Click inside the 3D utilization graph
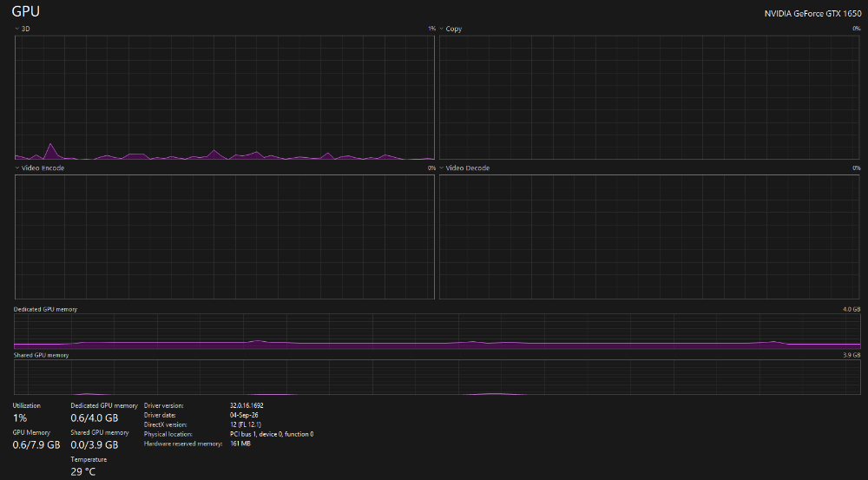 point(224,97)
